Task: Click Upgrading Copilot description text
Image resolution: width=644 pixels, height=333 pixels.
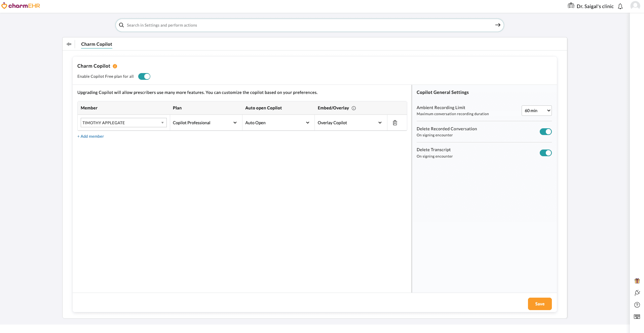Action: pos(197,93)
